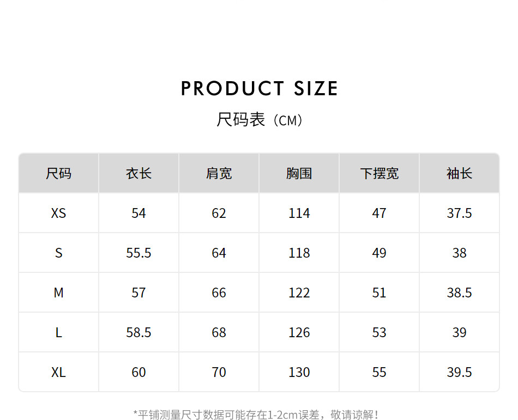Screen dimensions: 518x420
Task: Select the 下摆宽 column header
Action: 379,174
